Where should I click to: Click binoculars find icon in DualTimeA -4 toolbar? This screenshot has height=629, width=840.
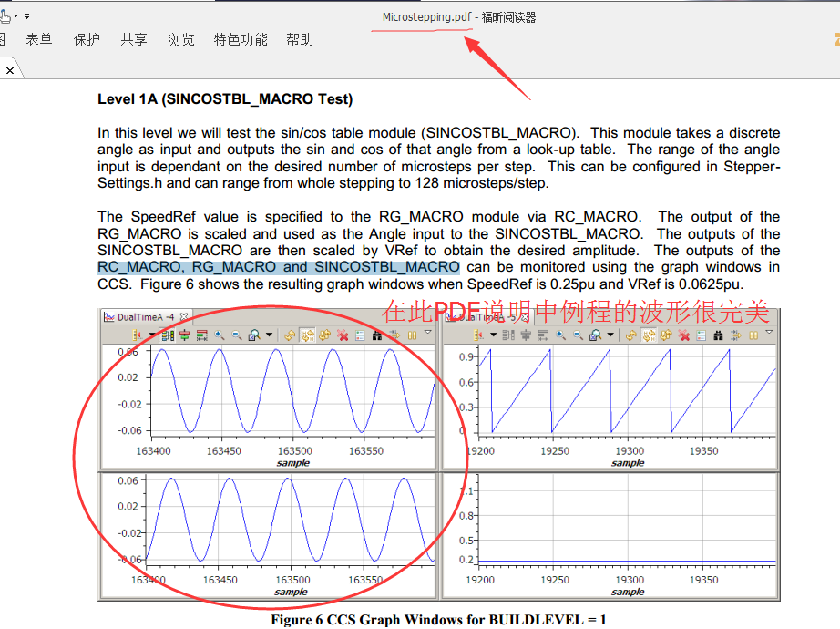click(377, 335)
